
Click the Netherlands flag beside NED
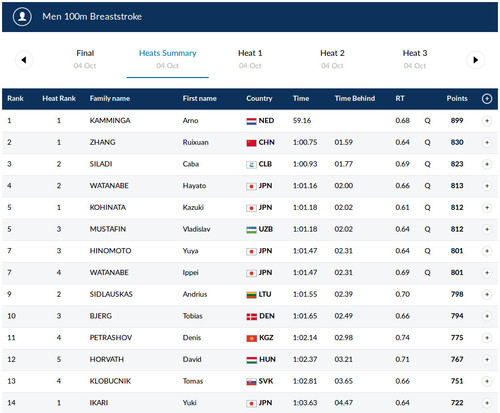tap(251, 121)
